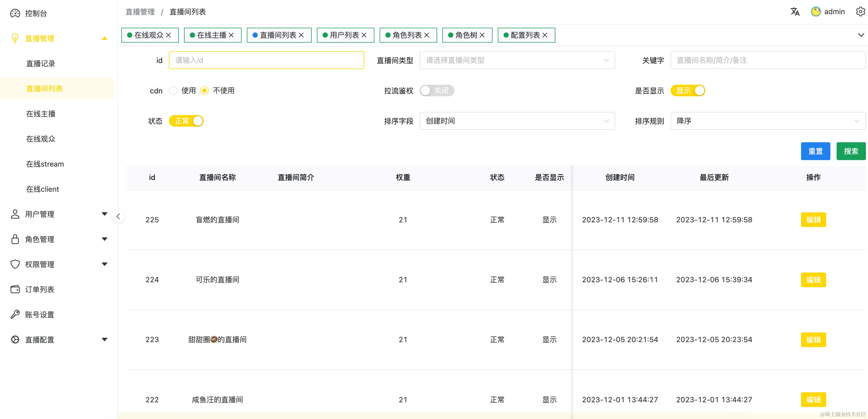
Task: Toggle the 拉流鉴权 switch
Action: point(437,91)
